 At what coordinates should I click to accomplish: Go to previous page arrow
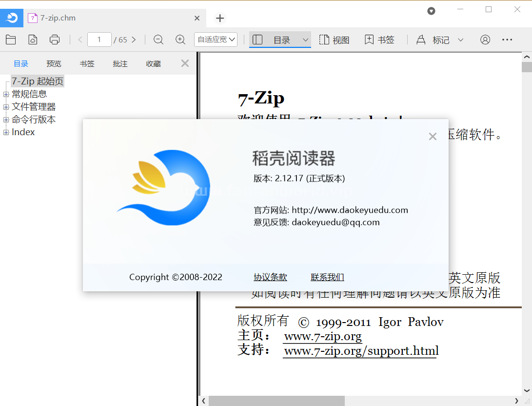[x=80, y=40]
